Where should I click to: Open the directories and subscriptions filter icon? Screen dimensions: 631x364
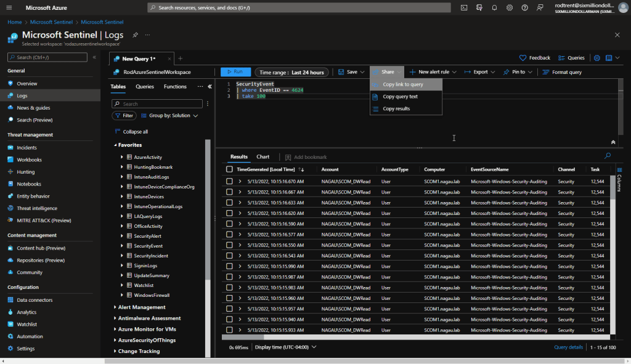(x=479, y=7)
